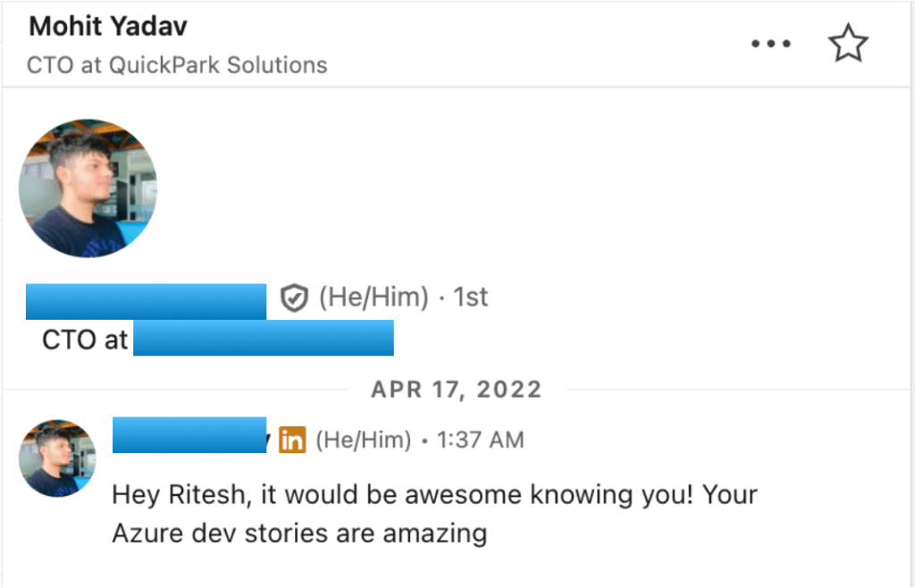Click the 'CTO at QuickPark Solutions' subtitle
The width and height of the screenshot is (915, 588).
(x=177, y=65)
